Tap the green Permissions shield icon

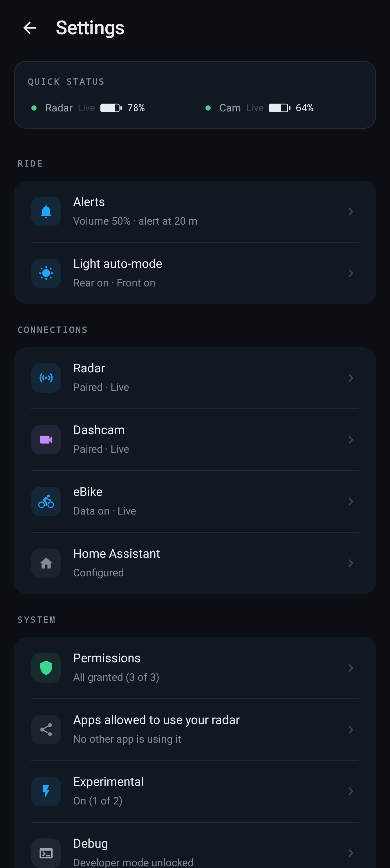[x=46, y=668]
